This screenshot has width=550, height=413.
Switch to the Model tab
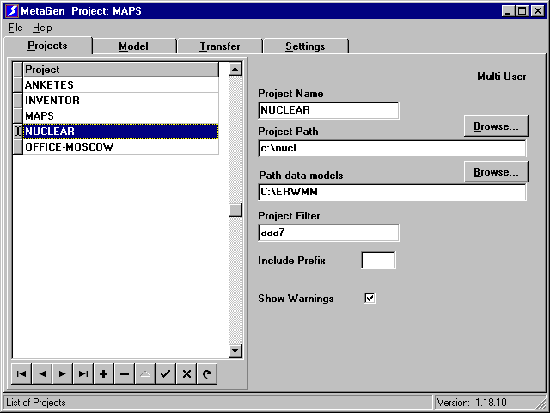(133, 46)
